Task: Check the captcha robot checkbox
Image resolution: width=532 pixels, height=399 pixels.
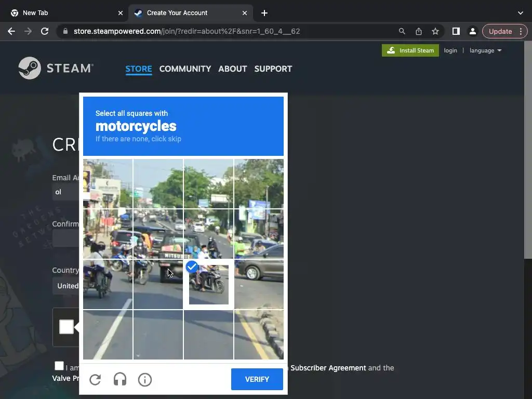Action: click(66, 327)
